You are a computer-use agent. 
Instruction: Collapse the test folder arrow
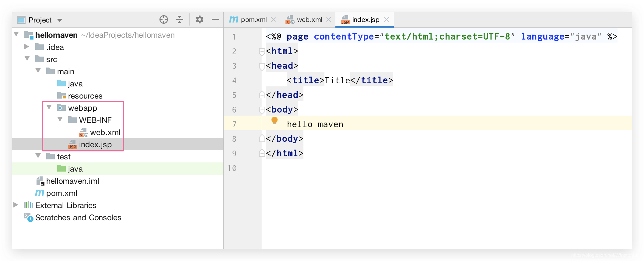pos(38,156)
